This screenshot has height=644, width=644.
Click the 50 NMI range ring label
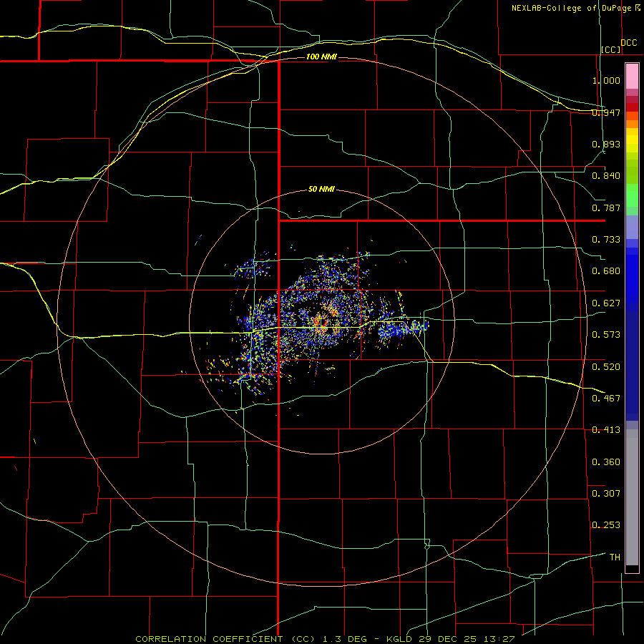[x=321, y=189]
